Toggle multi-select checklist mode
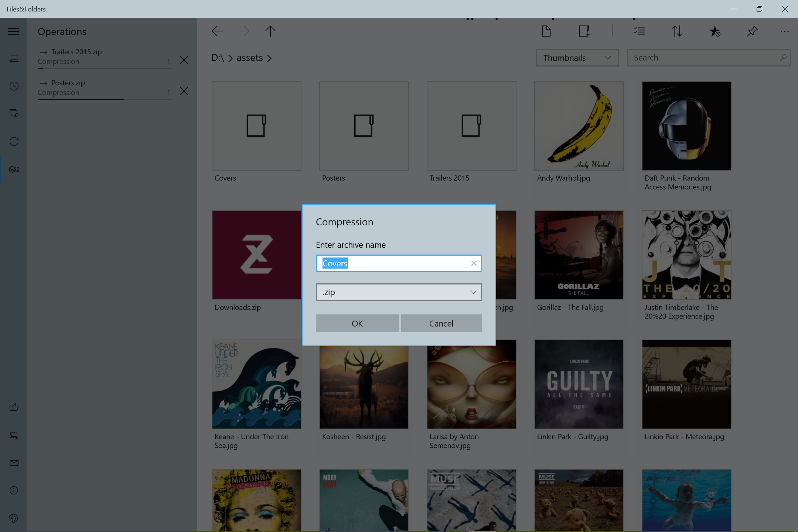 [x=640, y=31]
